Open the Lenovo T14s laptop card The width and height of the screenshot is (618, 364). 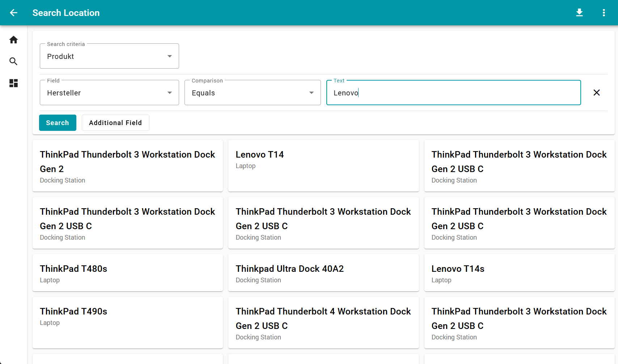(519, 273)
